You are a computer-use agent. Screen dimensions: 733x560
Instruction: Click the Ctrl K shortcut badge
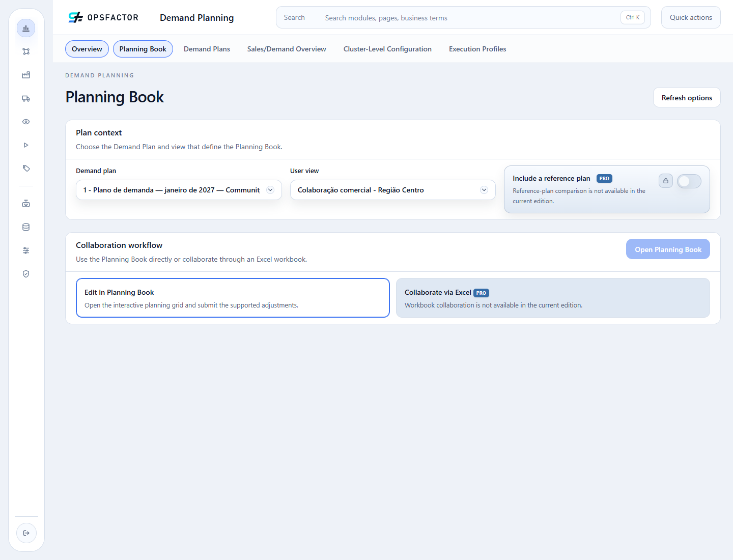(633, 17)
